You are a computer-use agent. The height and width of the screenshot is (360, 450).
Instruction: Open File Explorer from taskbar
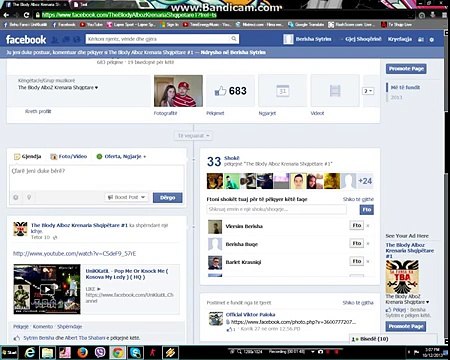click(47, 352)
